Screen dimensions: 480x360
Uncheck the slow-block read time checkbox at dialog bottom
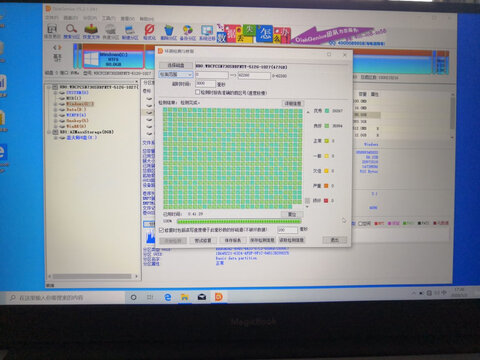point(161,230)
